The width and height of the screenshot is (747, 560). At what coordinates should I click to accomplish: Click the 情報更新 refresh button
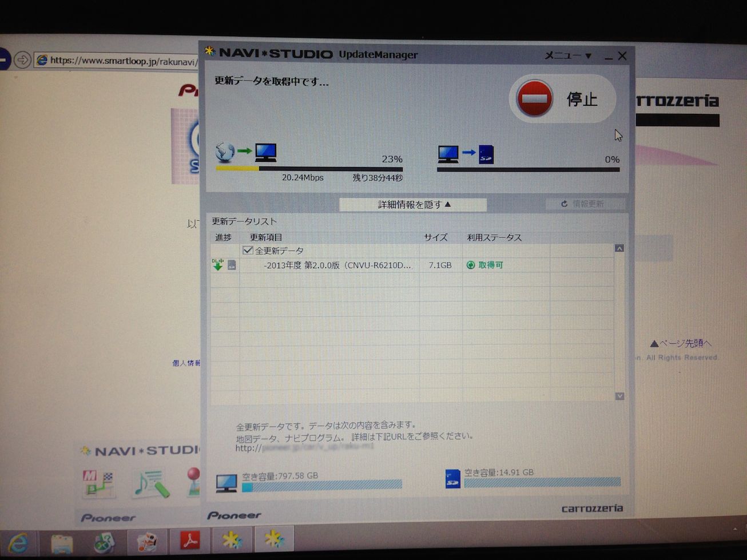[x=583, y=204]
